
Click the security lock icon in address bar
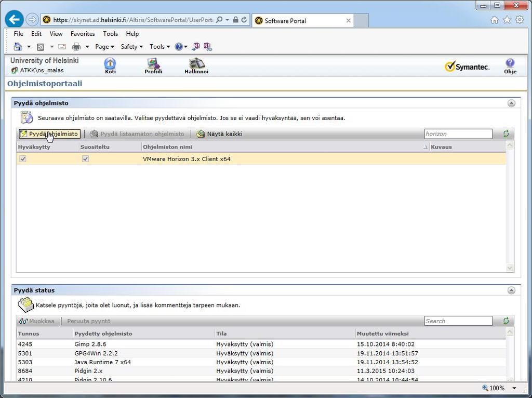(236, 20)
